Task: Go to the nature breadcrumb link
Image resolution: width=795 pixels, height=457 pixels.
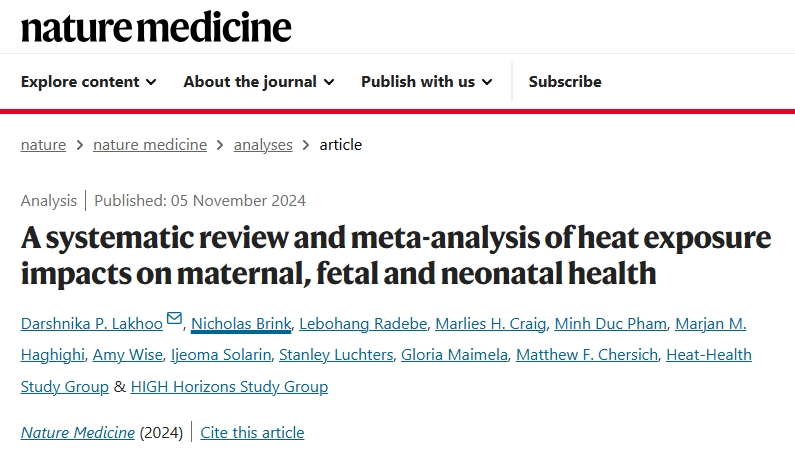Action: click(x=43, y=145)
